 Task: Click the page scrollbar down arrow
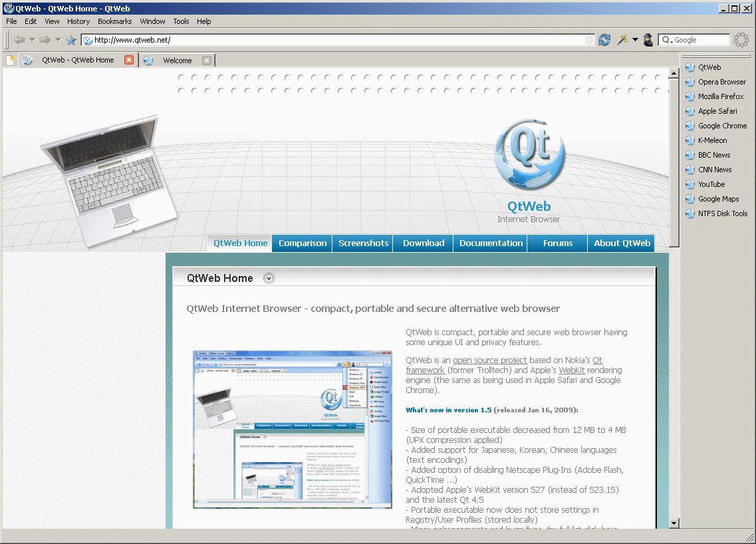point(674,523)
